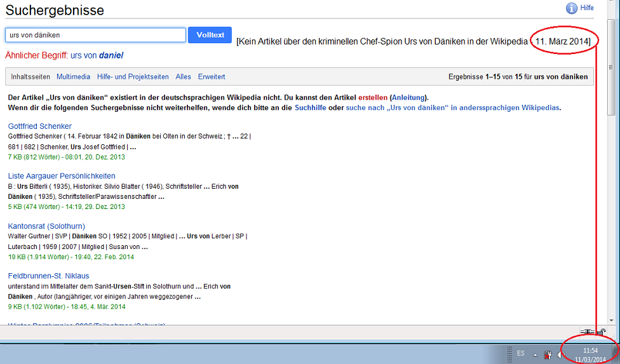Click the vertical scrollbar thumb
This screenshot has height=364, width=620.
coord(612,67)
